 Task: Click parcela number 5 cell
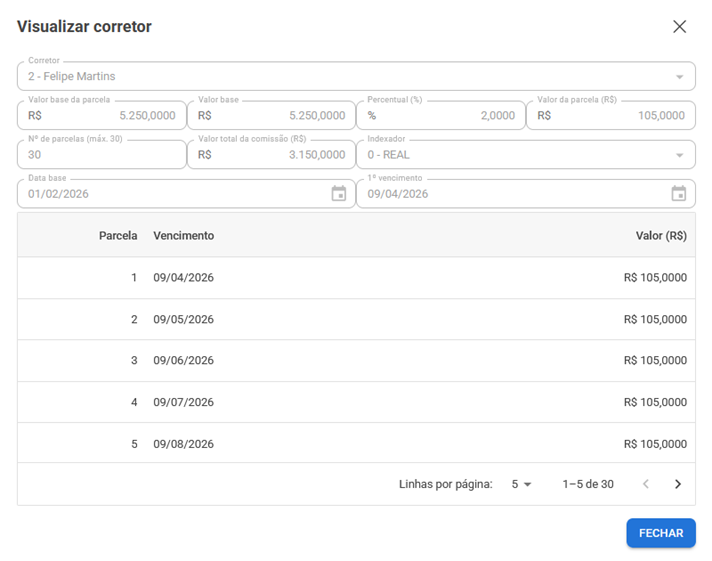(x=134, y=444)
